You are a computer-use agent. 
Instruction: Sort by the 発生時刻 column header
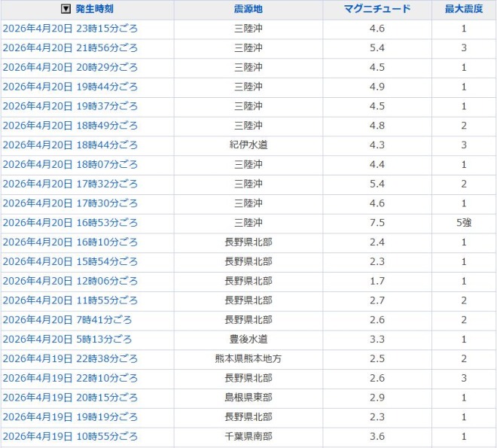point(96,9)
